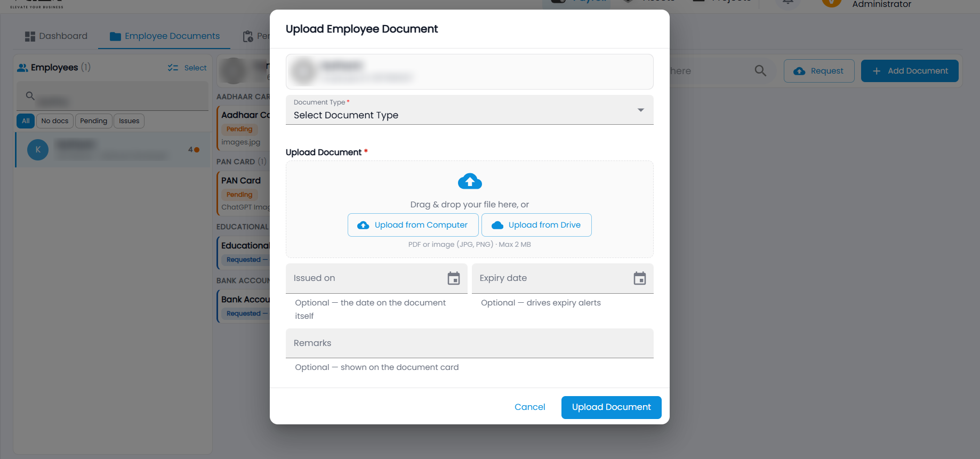Click the employee search field
This screenshot has width=980, height=459.
click(113, 96)
